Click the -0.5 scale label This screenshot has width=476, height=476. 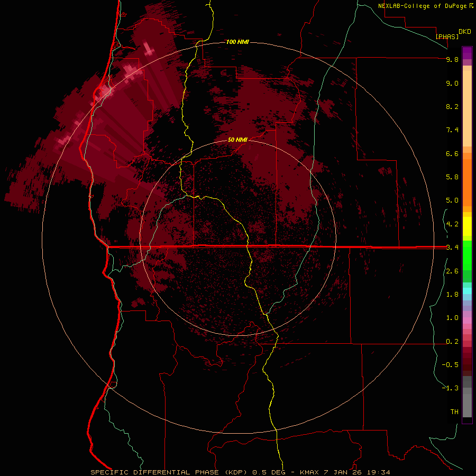(450, 364)
